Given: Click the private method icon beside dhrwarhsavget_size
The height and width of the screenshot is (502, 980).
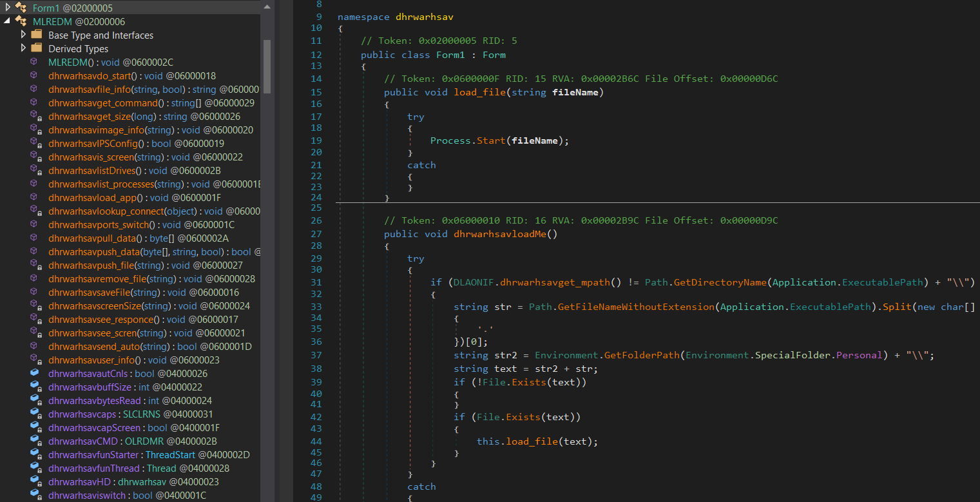Looking at the screenshot, I should 35,116.
